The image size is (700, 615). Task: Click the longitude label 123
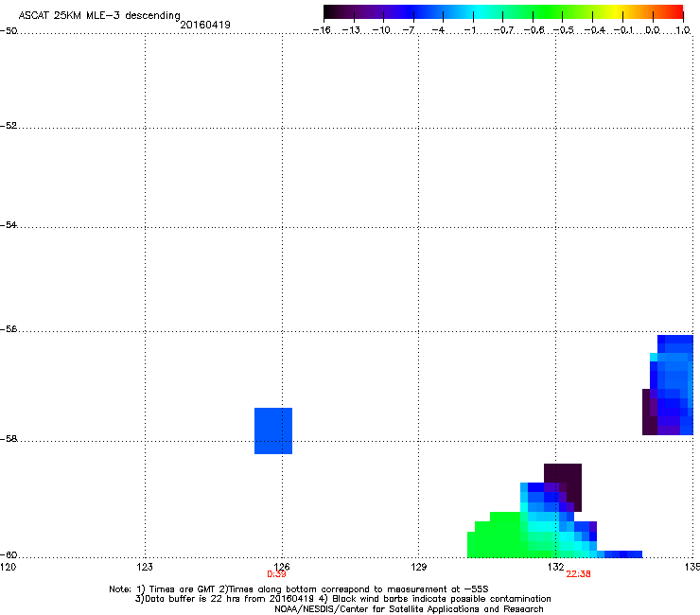pos(145,567)
